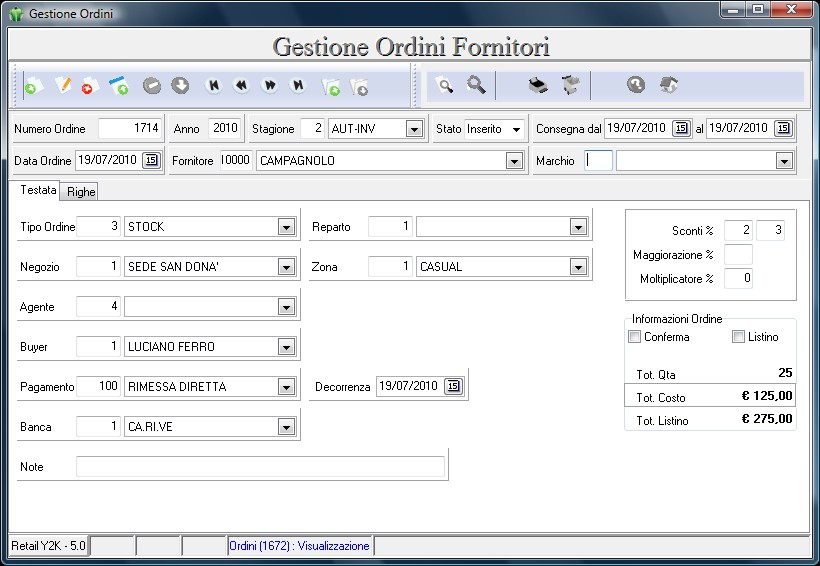820x566 pixels.
Task: Click the exit house icon in toolbar
Action: coord(668,85)
